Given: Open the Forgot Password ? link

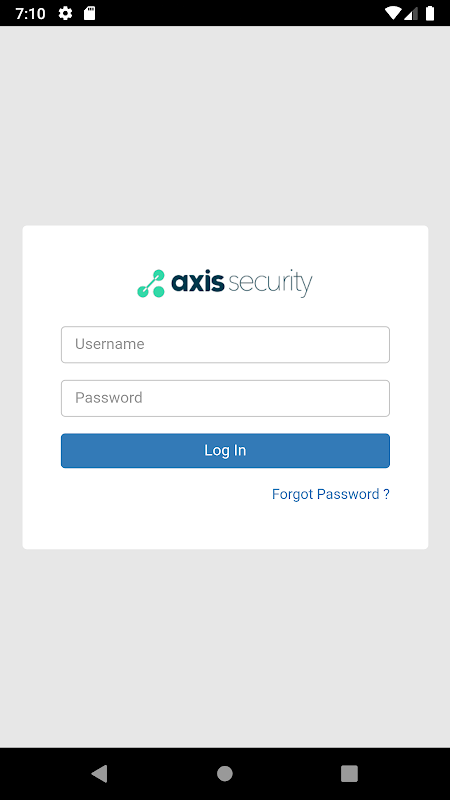Looking at the screenshot, I should [x=331, y=494].
